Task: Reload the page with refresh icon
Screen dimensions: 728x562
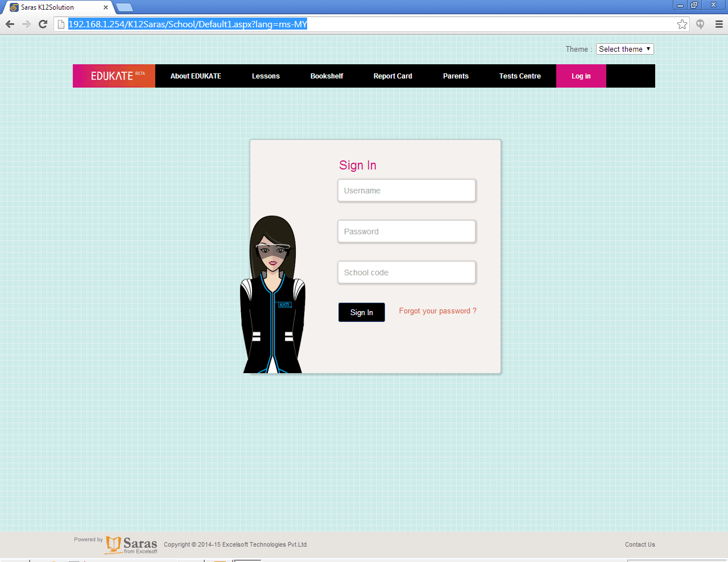Action: tap(43, 24)
